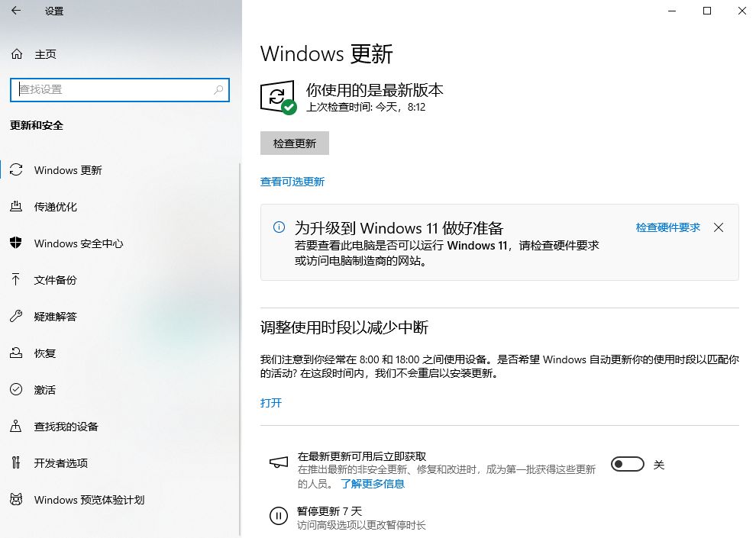Open 查看可选更新 link
The width and height of the screenshot is (756, 538).
(292, 182)
